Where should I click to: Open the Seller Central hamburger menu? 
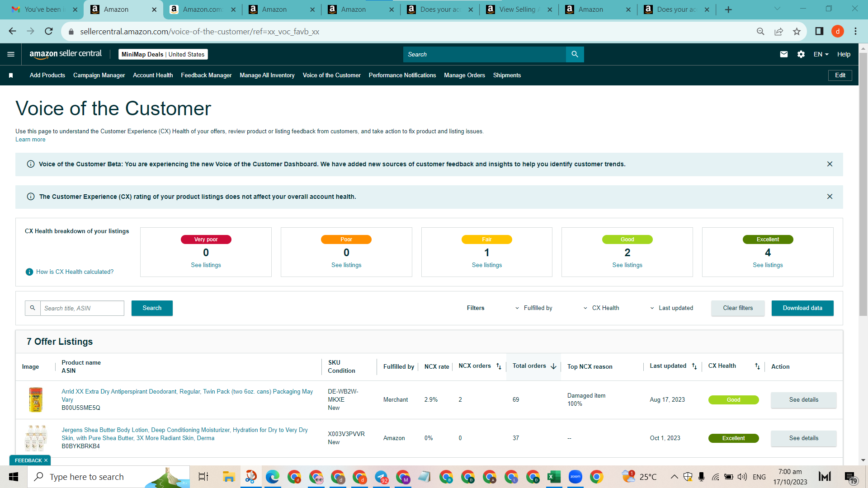tap(11, 54)
